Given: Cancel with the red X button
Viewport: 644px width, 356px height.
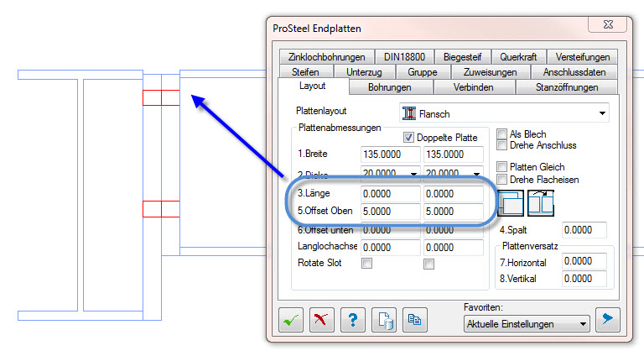Looking at the screenshot, I should (x=322, y=320).
